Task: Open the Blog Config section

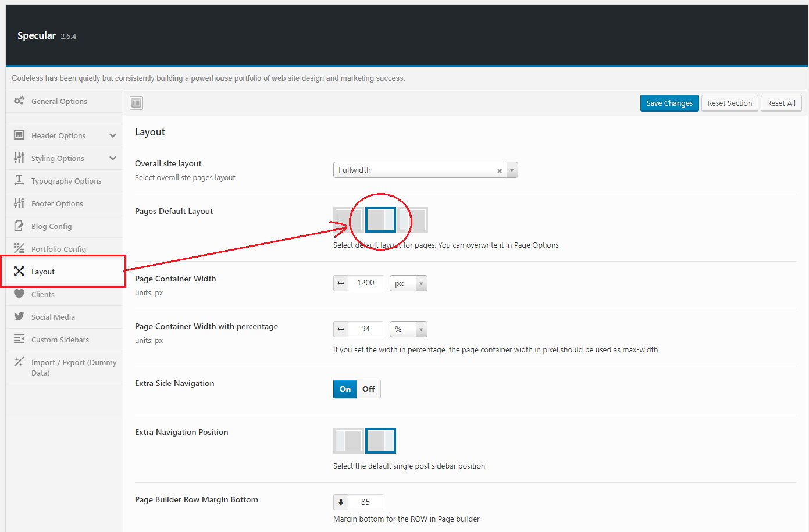Action: coord(64,226)
